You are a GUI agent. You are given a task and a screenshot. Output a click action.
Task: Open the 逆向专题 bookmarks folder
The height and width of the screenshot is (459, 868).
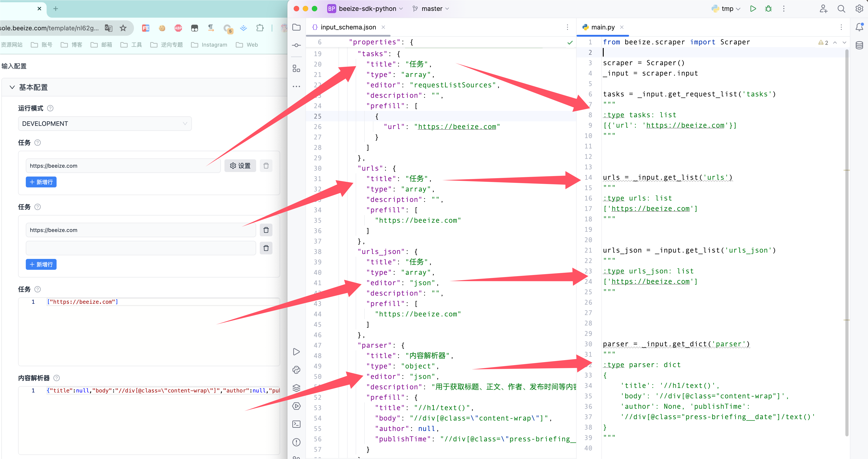[167, 45]
